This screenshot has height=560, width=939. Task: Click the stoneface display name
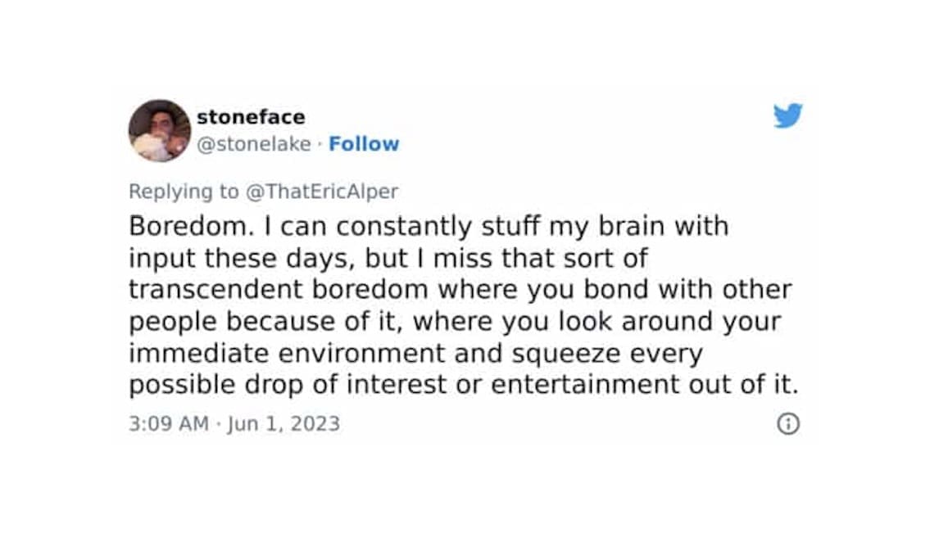(x=251, y=117)
